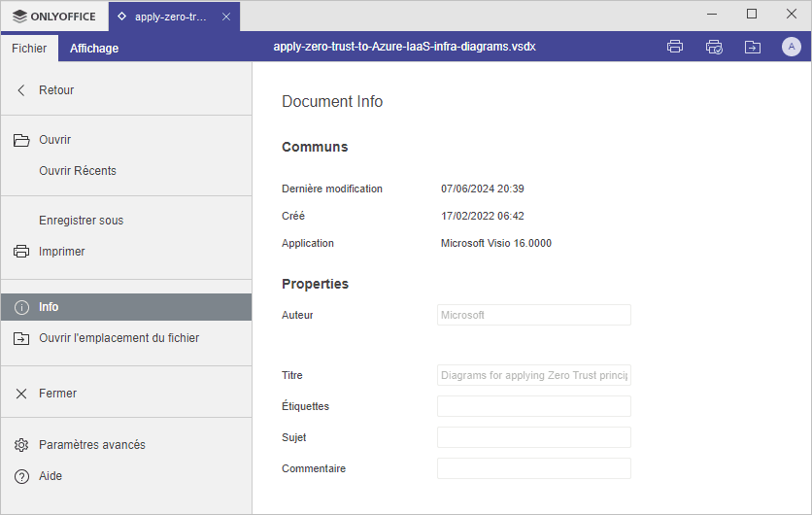The image size is (812, 515).
Task: Select the Info menu entry
Action: point(126,307)
